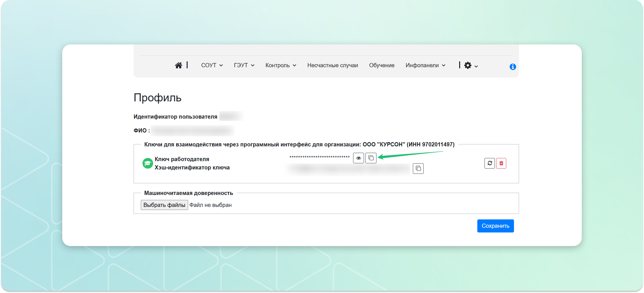Click the masked employer key asterisks
Viewport: 644px width, 293px height.
pyautogui.click(x=319, y=157)
